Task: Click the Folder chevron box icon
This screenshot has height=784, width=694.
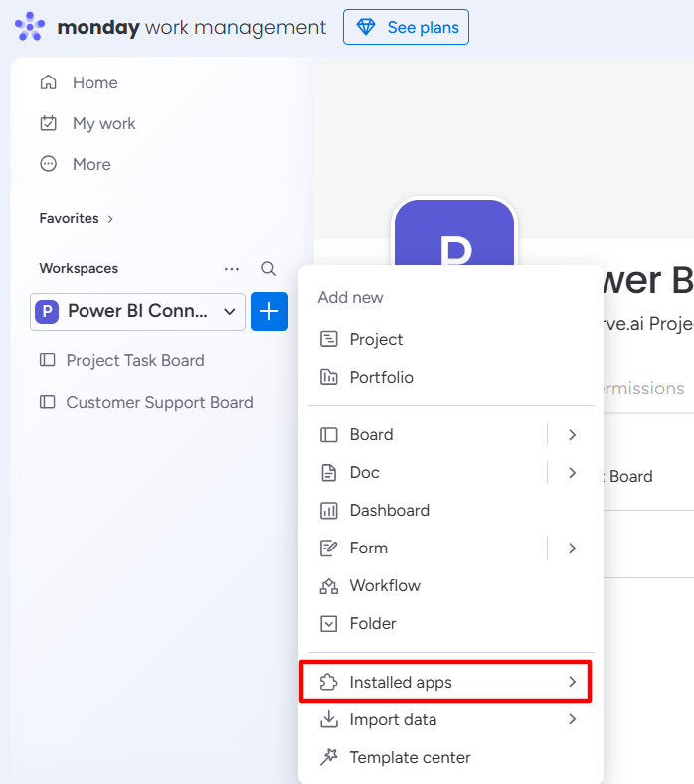Action: coord(329,623)
